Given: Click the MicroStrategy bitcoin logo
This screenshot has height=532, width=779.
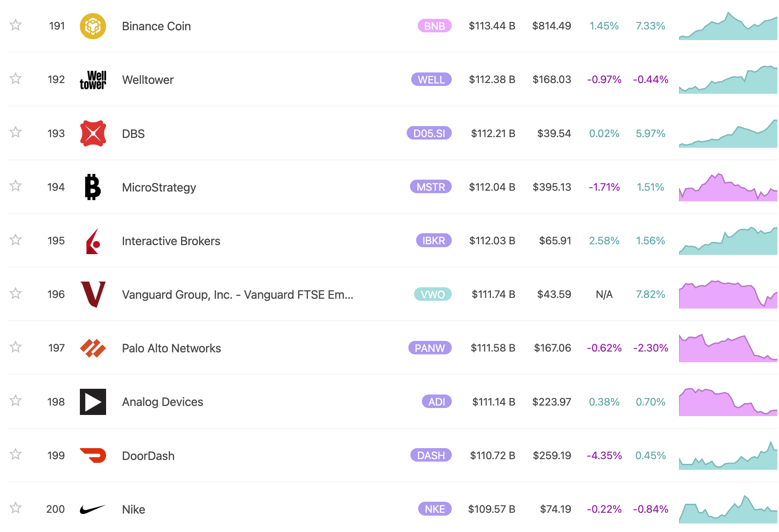Looking at the screenshot, I should 93,187.
